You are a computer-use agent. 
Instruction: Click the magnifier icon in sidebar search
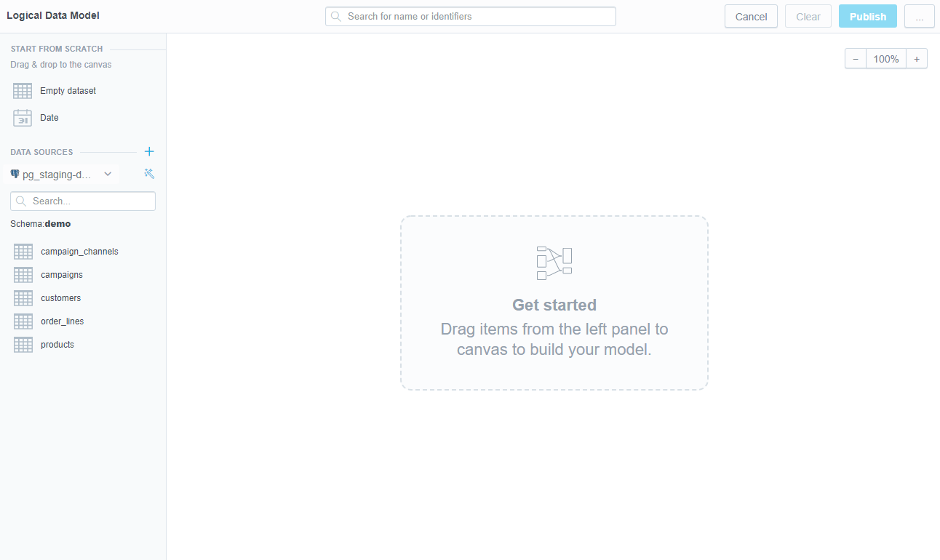21,201
